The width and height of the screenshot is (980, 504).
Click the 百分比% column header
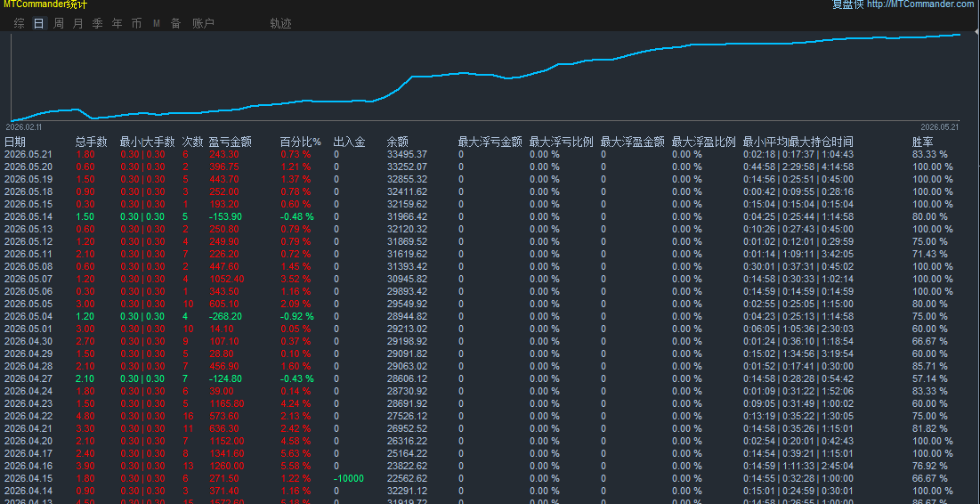[x=301, y=142]
